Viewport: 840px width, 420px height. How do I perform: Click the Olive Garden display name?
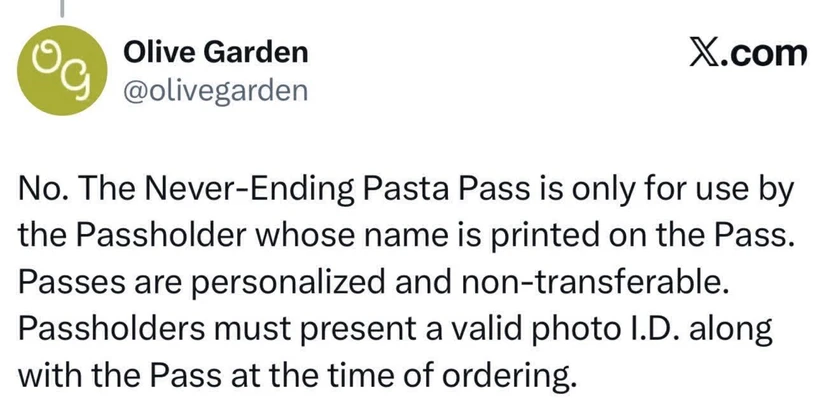[216, 52]
